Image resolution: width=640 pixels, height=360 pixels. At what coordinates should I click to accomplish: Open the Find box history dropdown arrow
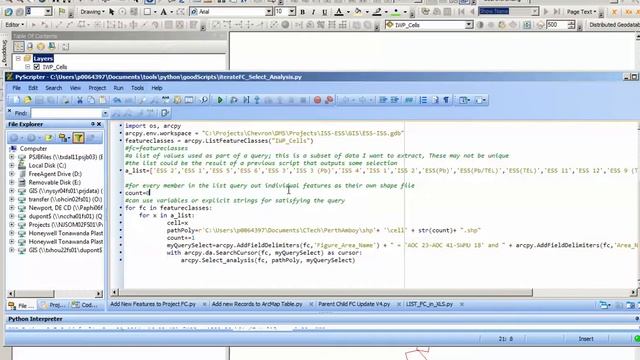(105, 113)
